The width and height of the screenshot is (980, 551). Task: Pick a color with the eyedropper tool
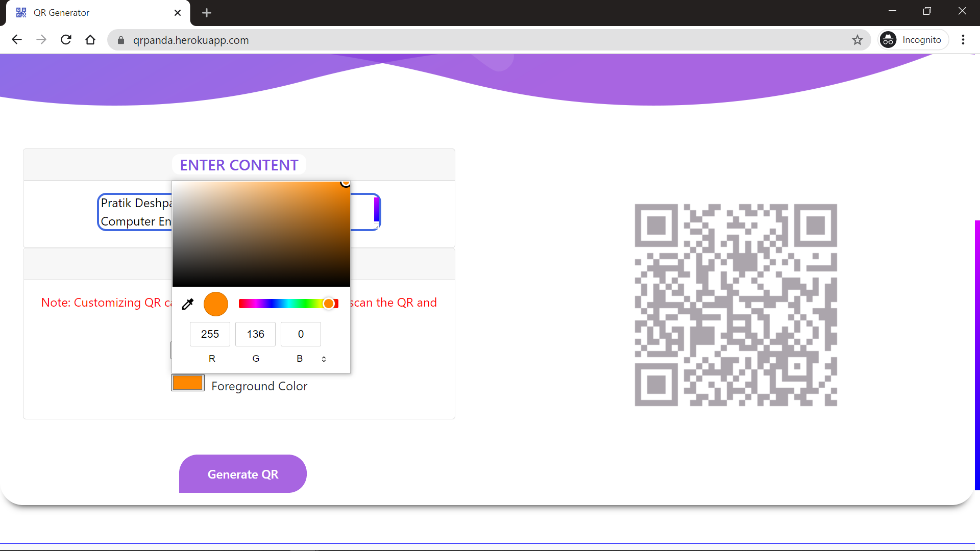[188, 304]
